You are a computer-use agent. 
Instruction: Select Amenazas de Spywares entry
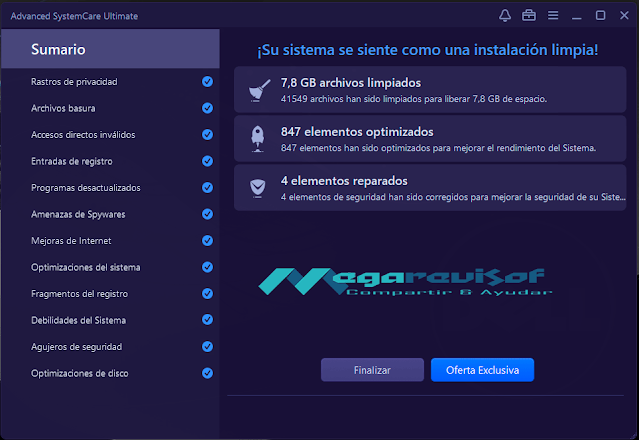coord(78,214)
